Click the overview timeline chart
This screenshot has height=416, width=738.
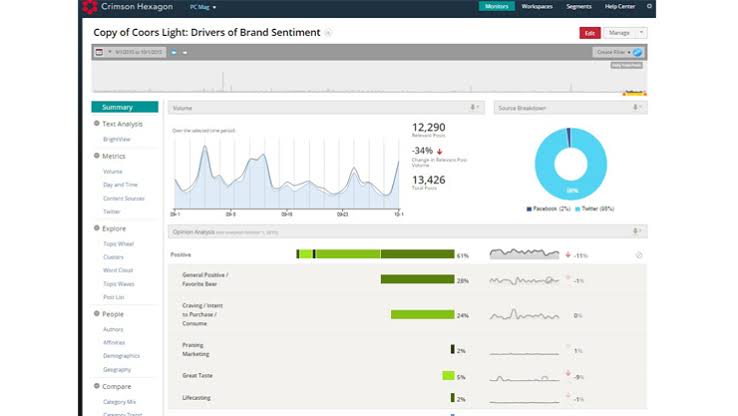369,77
